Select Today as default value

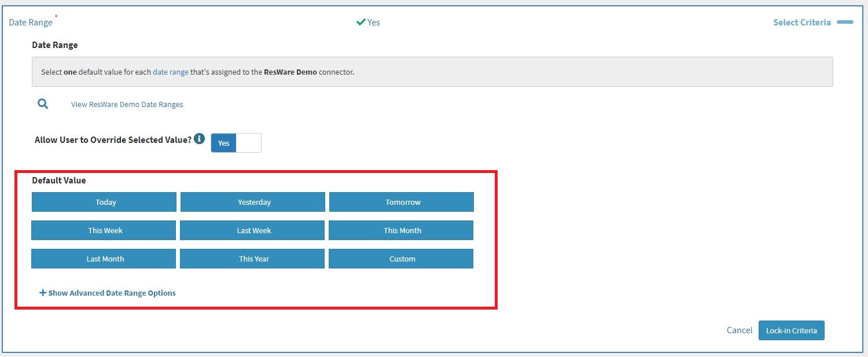pyautogui.click(x=104, y=202)
